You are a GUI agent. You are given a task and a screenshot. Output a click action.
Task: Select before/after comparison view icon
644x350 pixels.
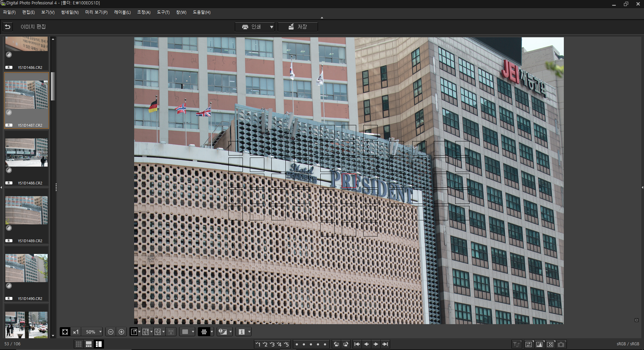pos(146,332)
